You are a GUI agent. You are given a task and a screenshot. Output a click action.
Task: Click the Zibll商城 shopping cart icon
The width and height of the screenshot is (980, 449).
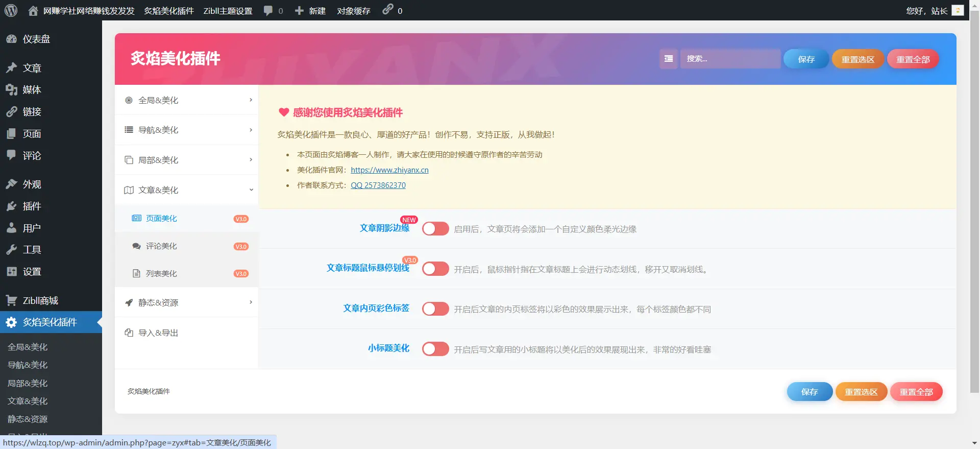(12, 300)
